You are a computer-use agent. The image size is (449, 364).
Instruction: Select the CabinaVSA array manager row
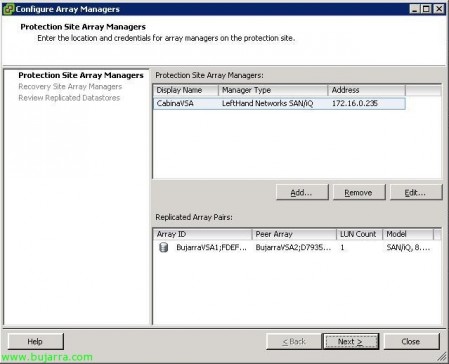[x=279, y=103]
